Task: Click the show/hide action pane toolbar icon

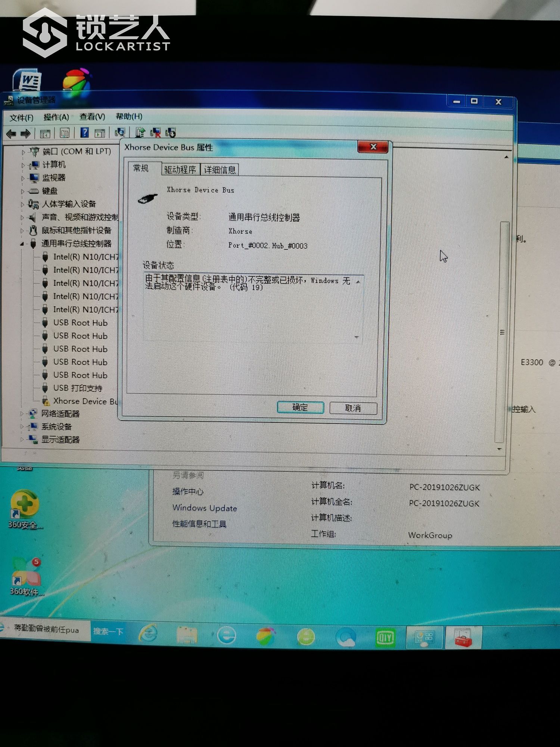Action: (100, 133)
